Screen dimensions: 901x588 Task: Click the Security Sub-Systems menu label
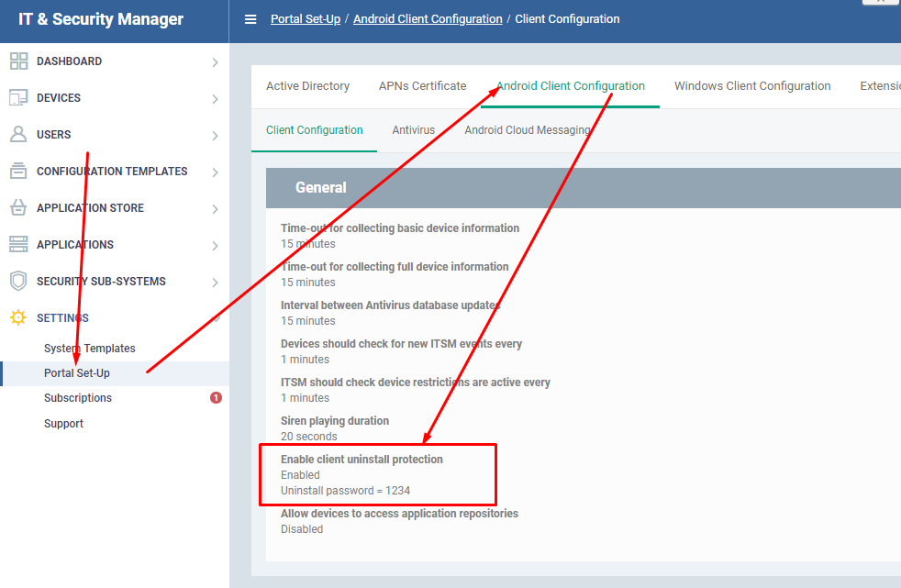(x=101, y=282)
